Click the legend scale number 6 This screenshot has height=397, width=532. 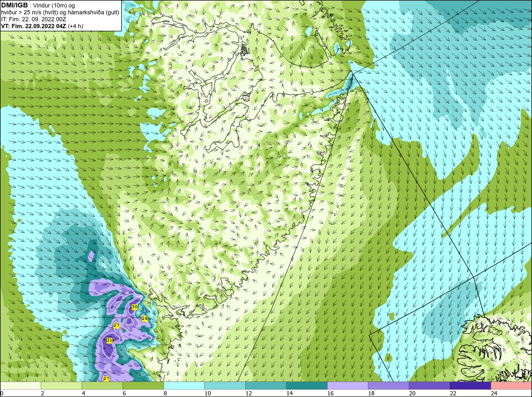coord(124,393)
